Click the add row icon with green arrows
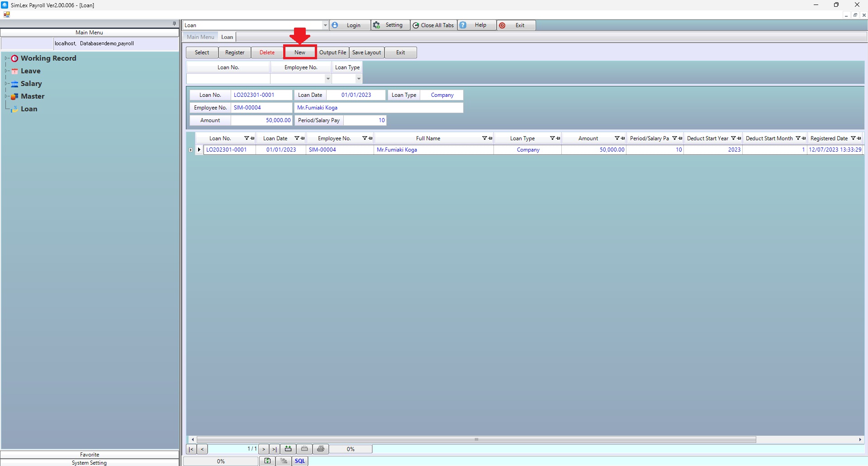 (x=288, y=449)
